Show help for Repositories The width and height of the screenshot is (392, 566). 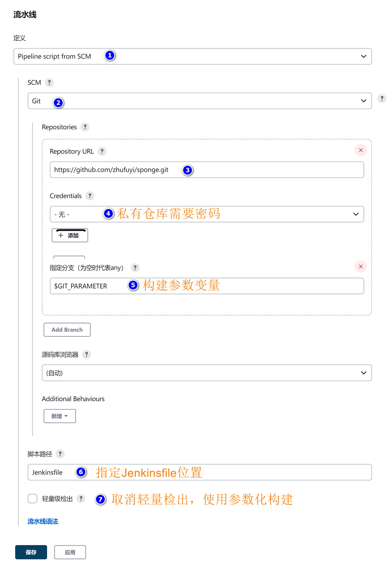[x=85, y=127]
